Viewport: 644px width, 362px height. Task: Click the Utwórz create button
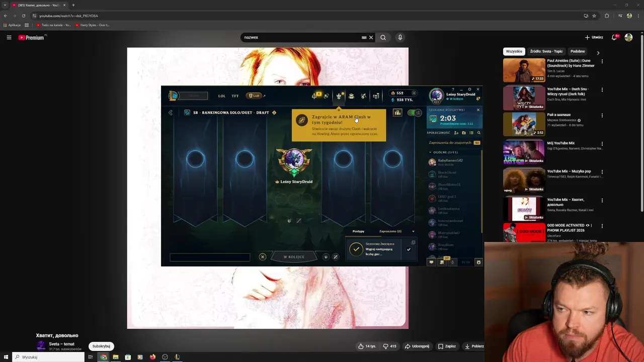tap(594, 37)
